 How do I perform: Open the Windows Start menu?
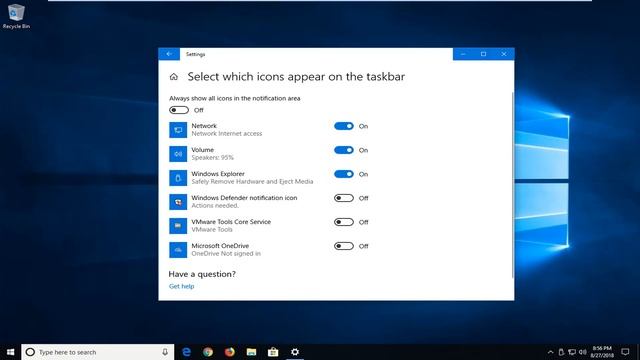(x=11, y=352)
